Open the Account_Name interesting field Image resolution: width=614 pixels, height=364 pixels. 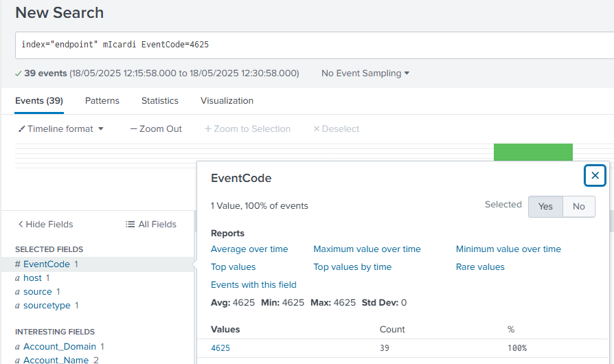56,360
